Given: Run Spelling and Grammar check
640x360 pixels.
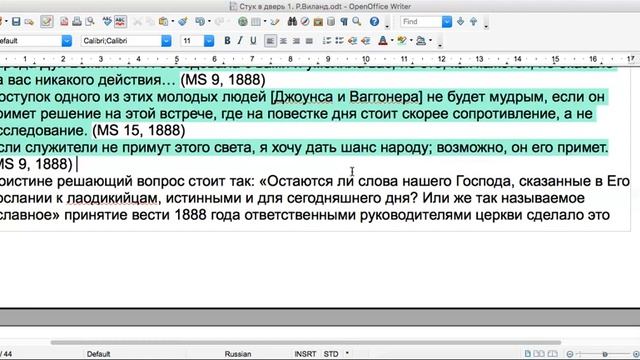Looking at the screenshot, I should click(107, 22).
